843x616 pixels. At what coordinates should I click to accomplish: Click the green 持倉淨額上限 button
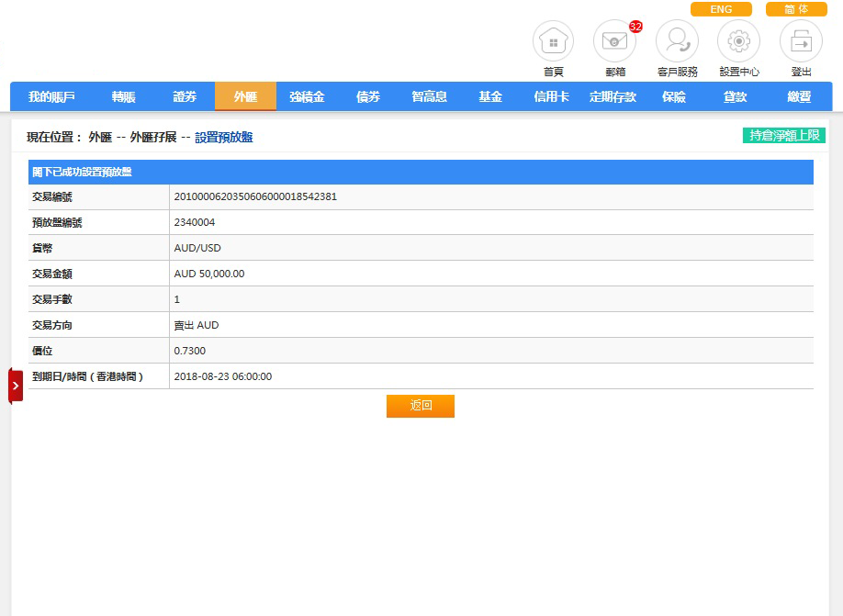point(784,136)
